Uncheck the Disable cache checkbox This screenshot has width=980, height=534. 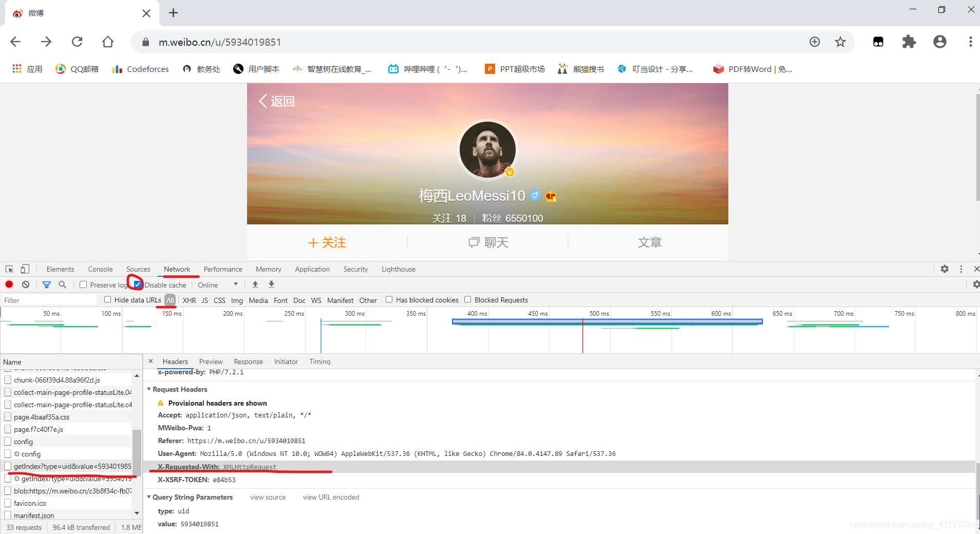[x=137, y=284]
